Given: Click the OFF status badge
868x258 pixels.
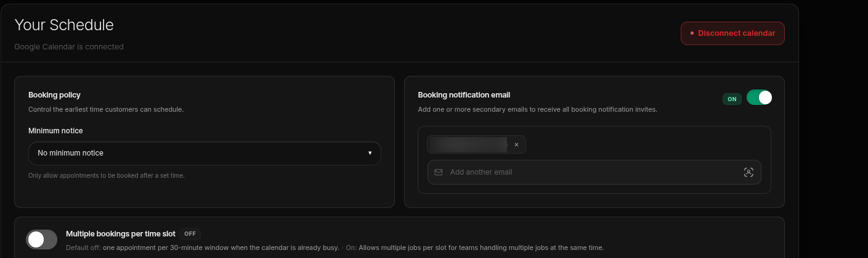Looking at the screenshot, I should click(190, 234).
